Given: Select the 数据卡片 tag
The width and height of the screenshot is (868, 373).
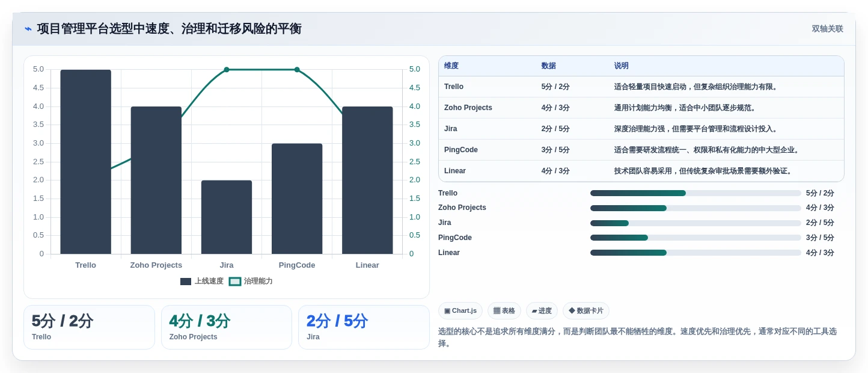Looking at the screenshot, I should point(586,311).
